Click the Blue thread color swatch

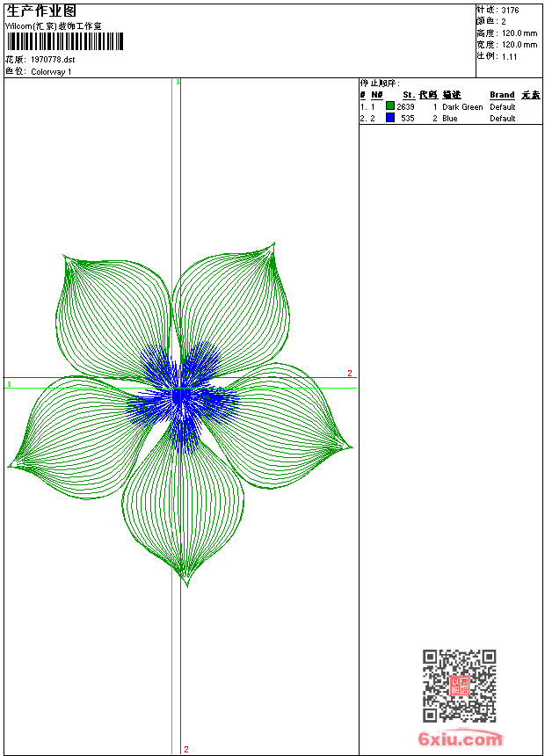pos(390,118)
